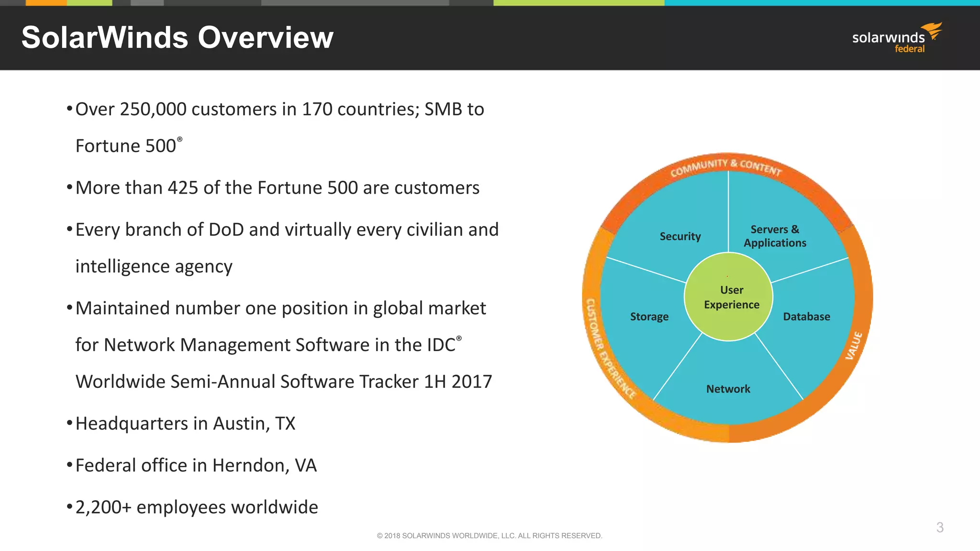Click the 'intelligence agency' text line

(x=154, y=266)
